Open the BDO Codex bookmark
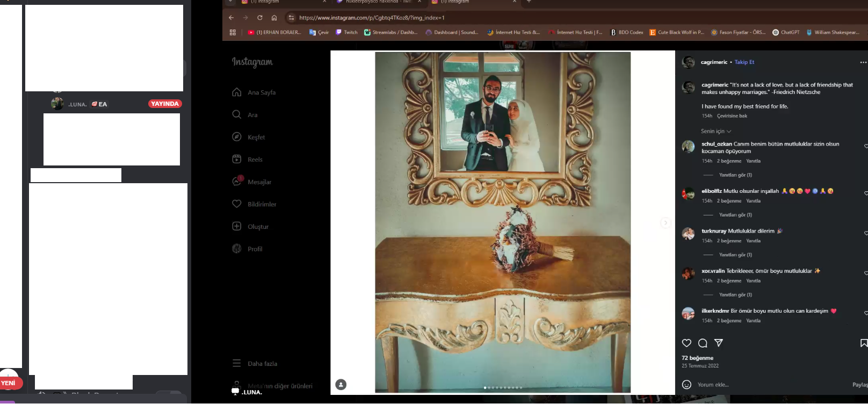The image size is (868, 404). (627, 32)
